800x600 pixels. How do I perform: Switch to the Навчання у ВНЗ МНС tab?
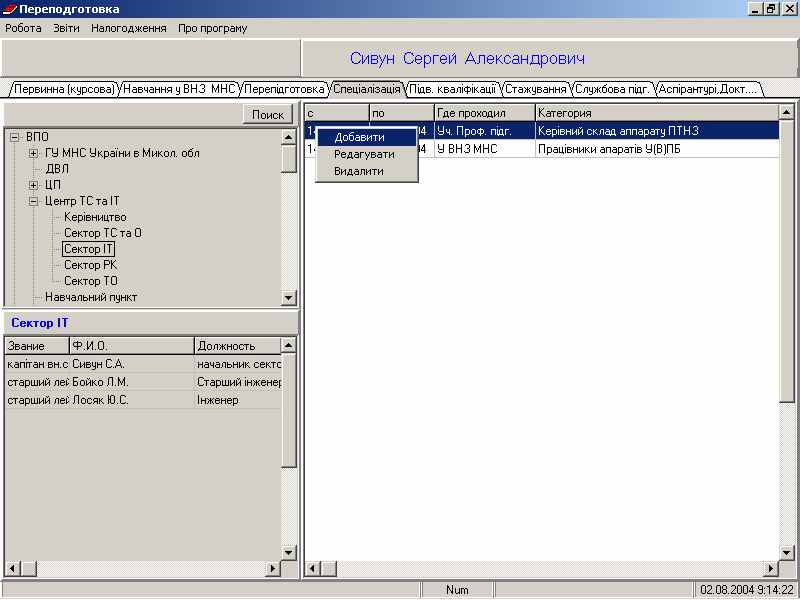pyautogui.click(x=180, y=89)
